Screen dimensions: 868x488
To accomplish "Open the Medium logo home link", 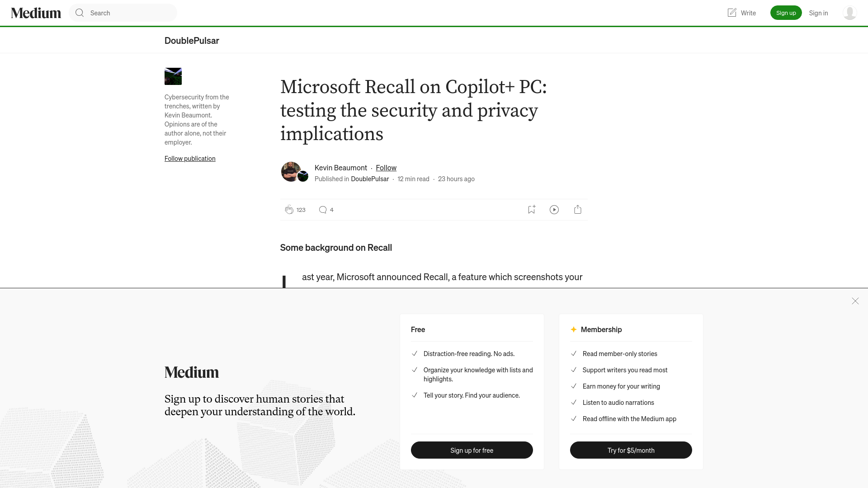I will pos(36,13).
